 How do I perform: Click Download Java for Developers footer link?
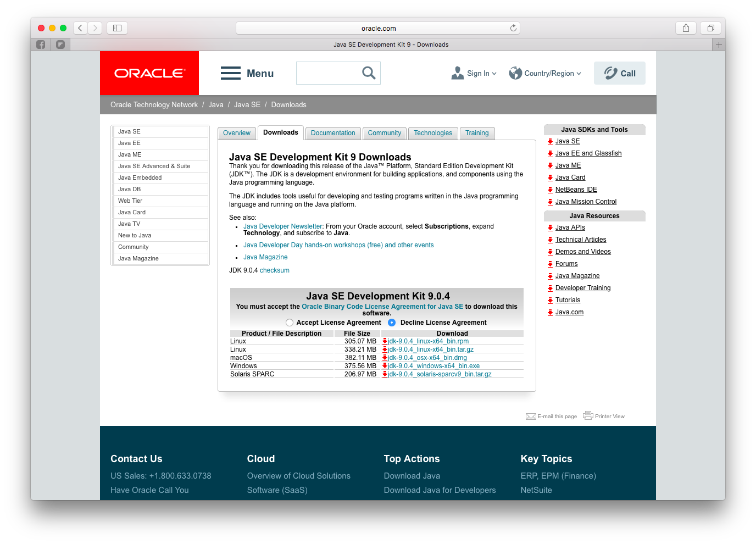tap(440, 490)
